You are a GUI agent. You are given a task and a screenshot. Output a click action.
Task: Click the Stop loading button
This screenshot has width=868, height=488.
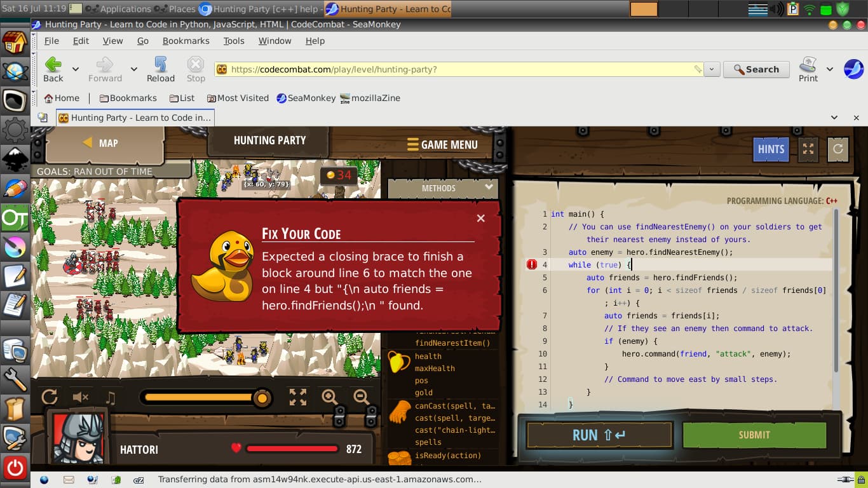(x=196, y=69)
